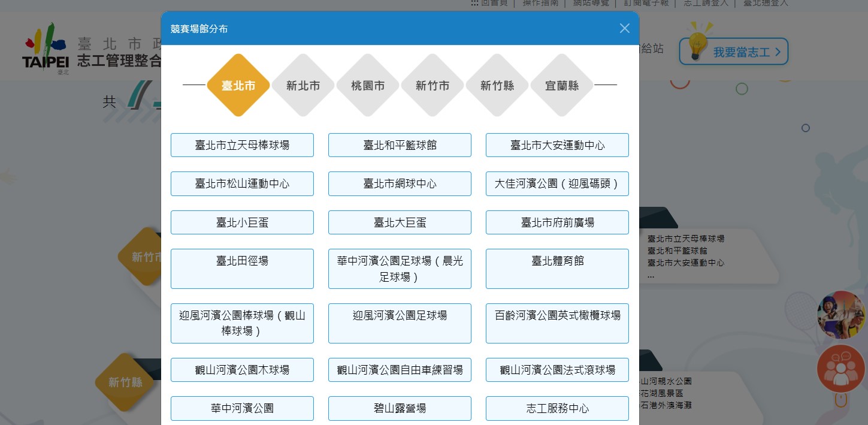Choose 臺北市大安運動中心 venue
The image size is (868, 425).
pyautogui.click(x=557, y=145)
